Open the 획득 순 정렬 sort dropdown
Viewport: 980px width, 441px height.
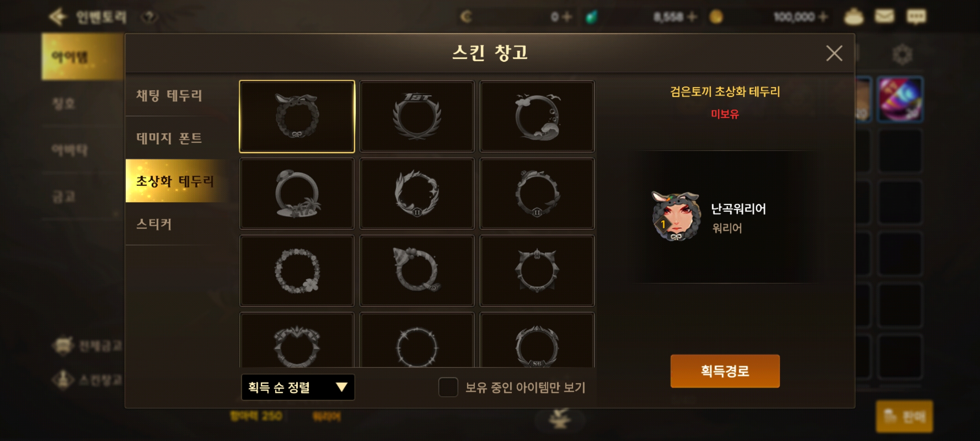tap(298, 387)
